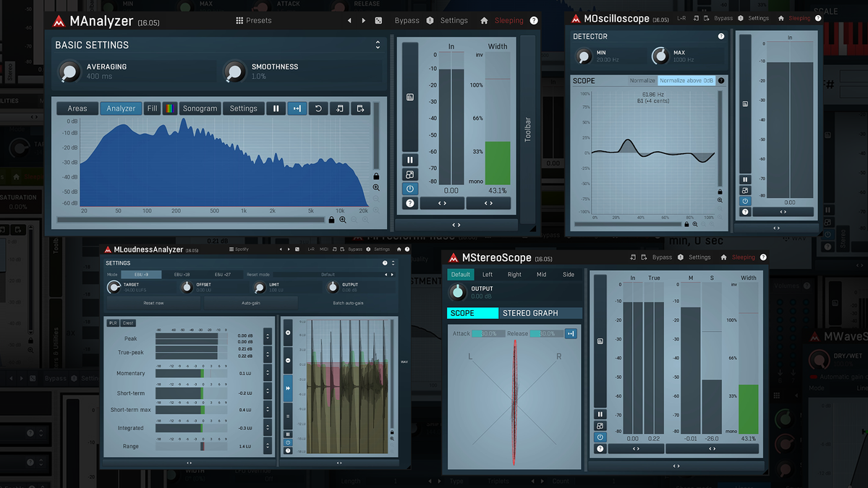
Task: Click the zoom-in magnifier beside the spectrum graph
Action: [x=376, y=187]
